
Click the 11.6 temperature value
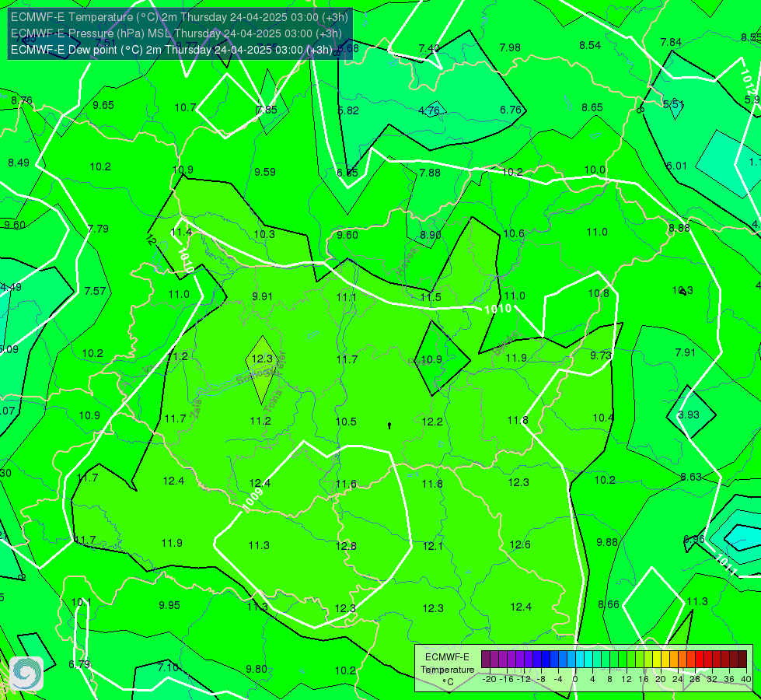[x=346, y=484]
